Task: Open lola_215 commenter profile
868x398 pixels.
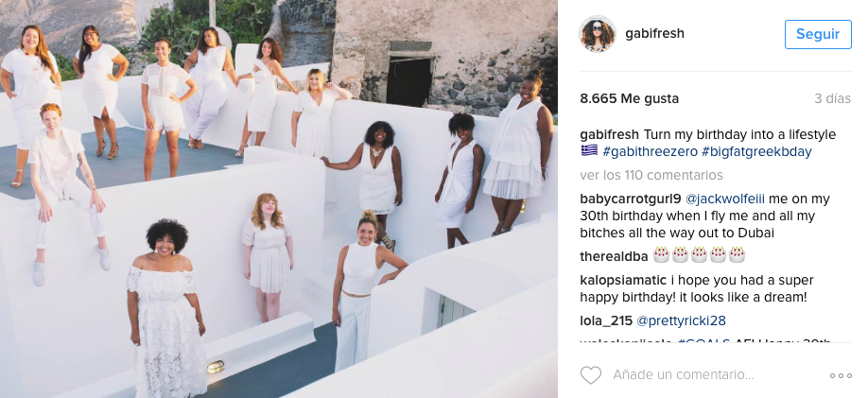Action: [x=605, y=320]
